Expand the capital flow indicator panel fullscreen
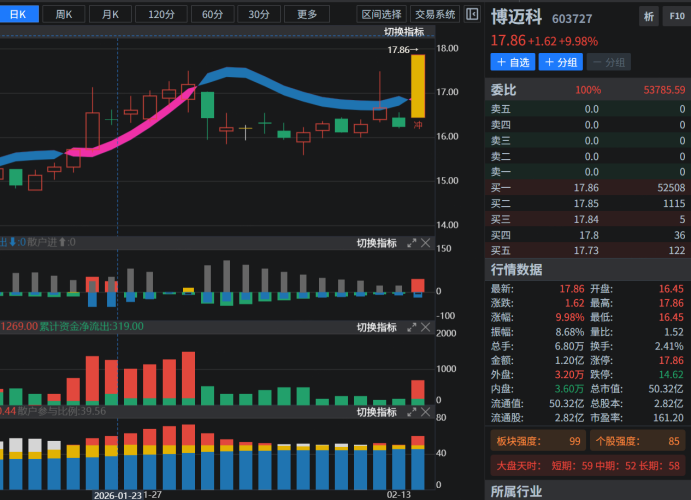Screen dimensions: 691x500 411,327
